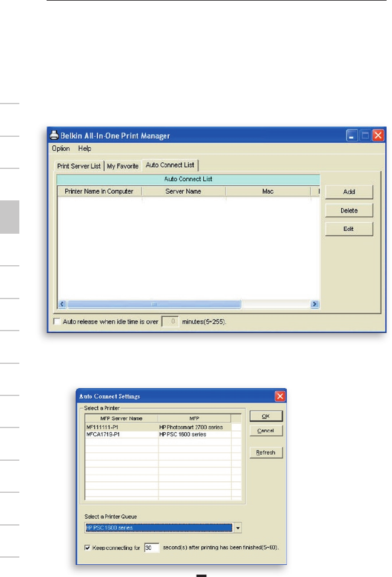Screen dimensions: 392x577
Task: Click the horizontal scrollbar thumb in the list
Action: tap(154, 304)
